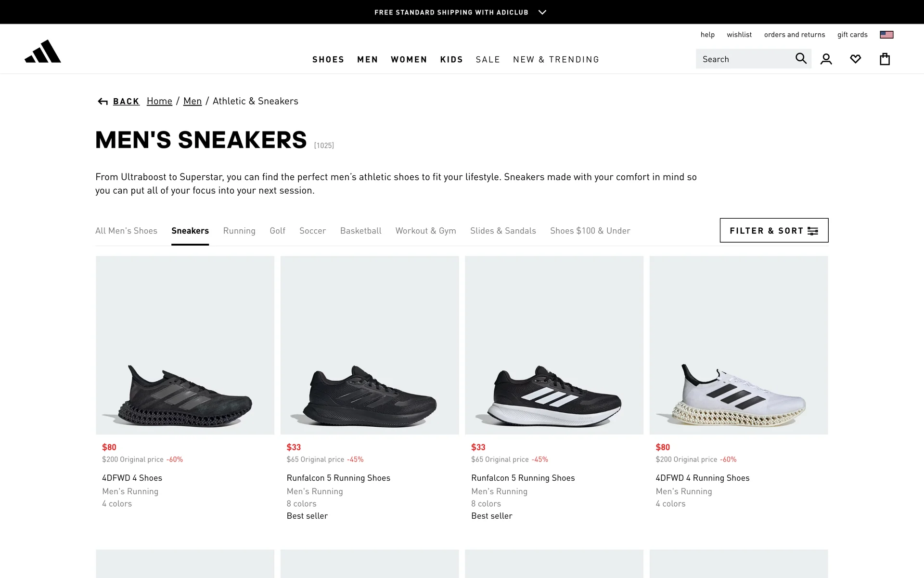Open the WOMEN navigation menu
The height and width of the screenshot is (578, 924).
coord(409,59)
